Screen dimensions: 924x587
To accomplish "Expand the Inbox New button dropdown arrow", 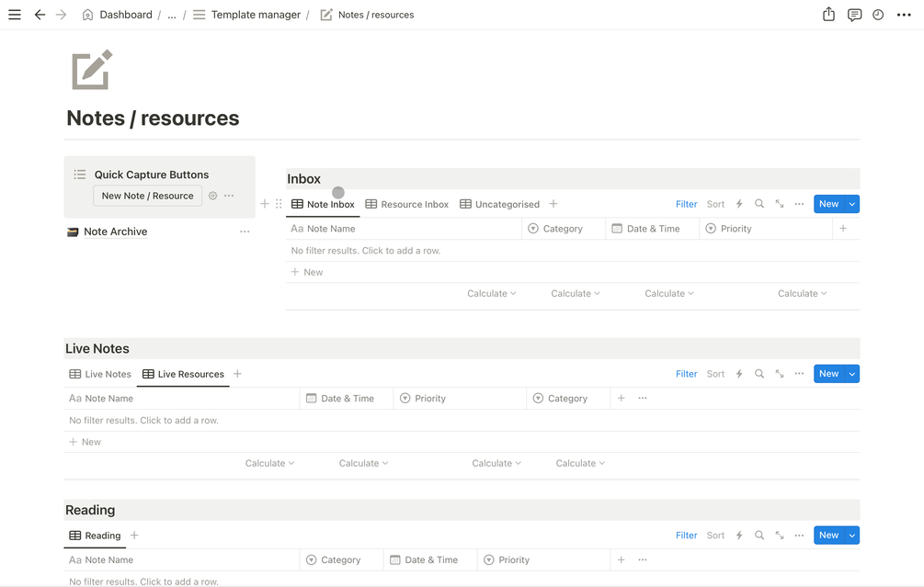I will click(x=852, y=204).
